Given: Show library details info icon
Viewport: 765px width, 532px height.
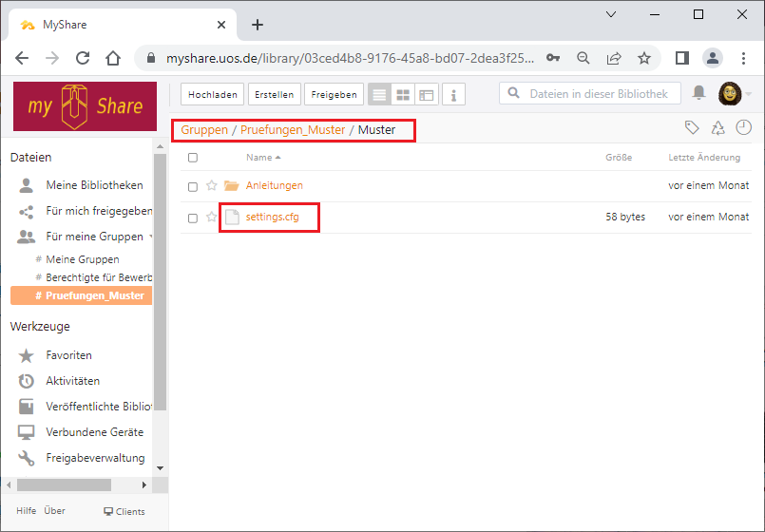Looking at the screenshot, I should pyautogui.click(x=453, y=95).
